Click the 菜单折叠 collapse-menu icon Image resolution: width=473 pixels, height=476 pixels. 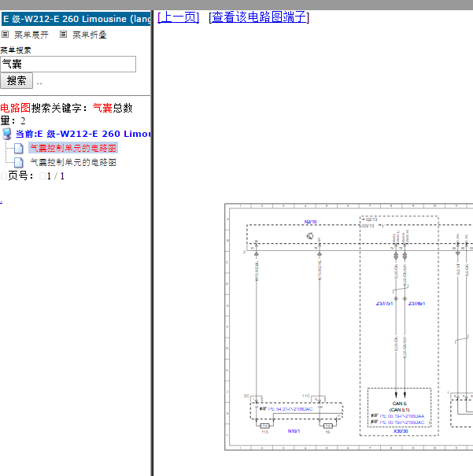(x=63, y=35)
